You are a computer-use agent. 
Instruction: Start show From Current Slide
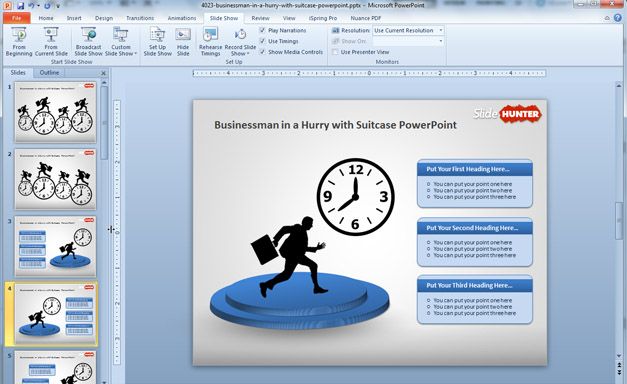point(51,42)
